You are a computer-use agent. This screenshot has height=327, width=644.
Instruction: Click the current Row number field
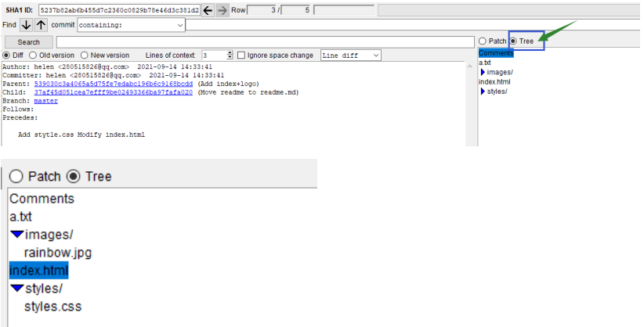coord(262,10)
